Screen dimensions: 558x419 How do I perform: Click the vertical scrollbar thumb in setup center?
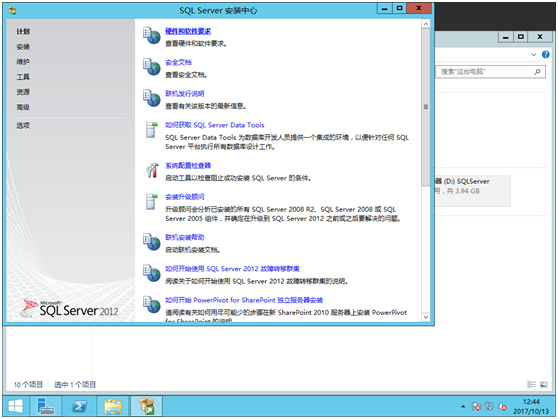click(426, 107)
